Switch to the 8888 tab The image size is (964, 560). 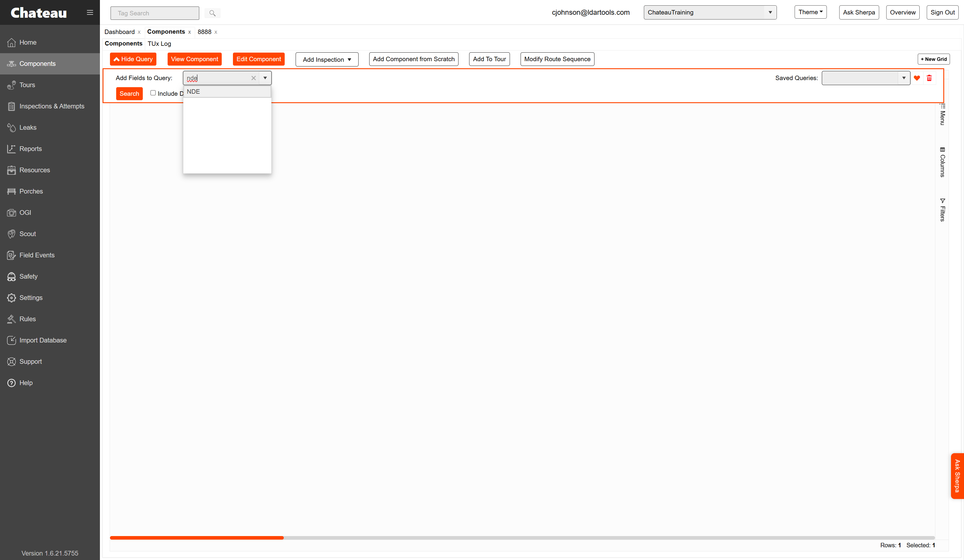pos(204,32)
